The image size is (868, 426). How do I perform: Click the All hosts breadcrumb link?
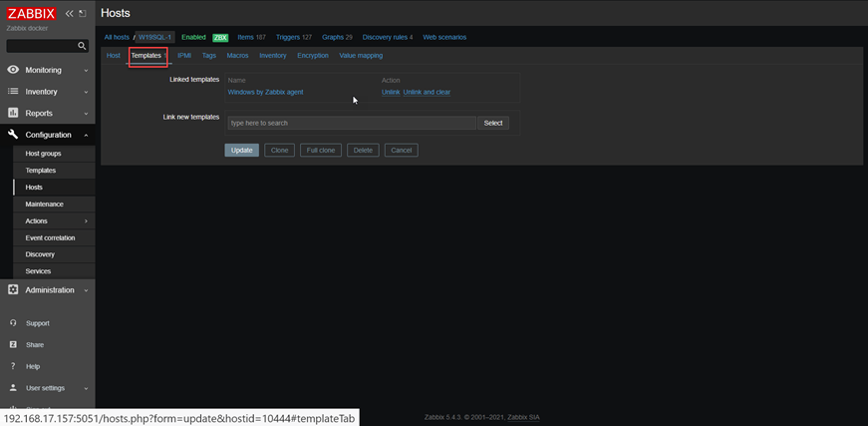pos(117,37)
